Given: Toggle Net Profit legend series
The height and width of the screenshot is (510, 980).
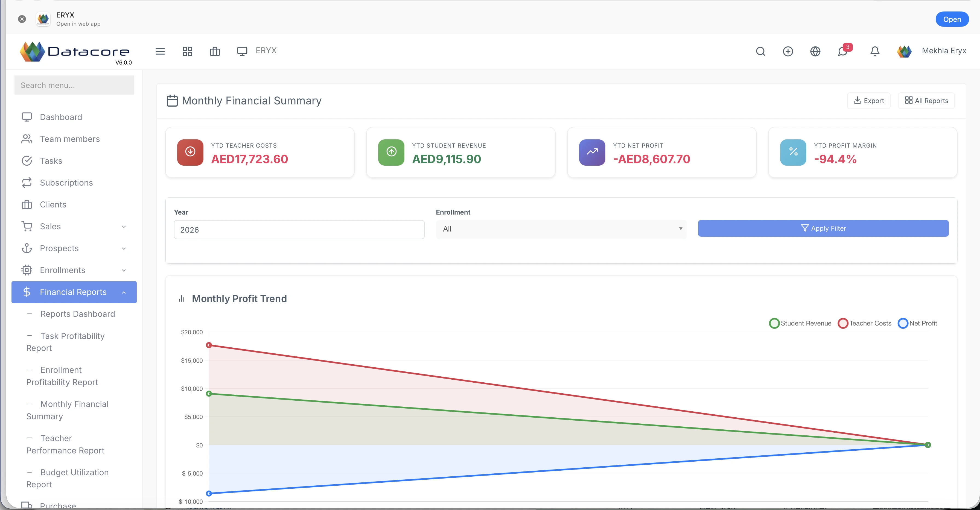Looking at the screenshot, I should tap(918, 323).
